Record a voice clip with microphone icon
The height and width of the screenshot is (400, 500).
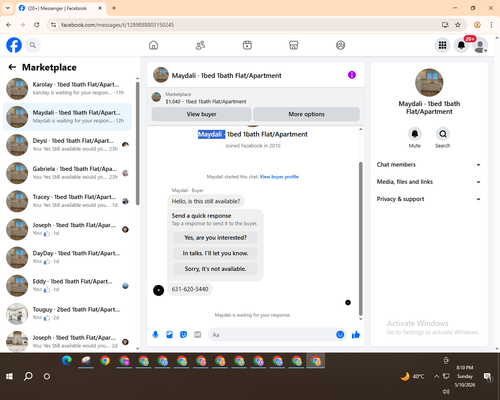point(155,335)
